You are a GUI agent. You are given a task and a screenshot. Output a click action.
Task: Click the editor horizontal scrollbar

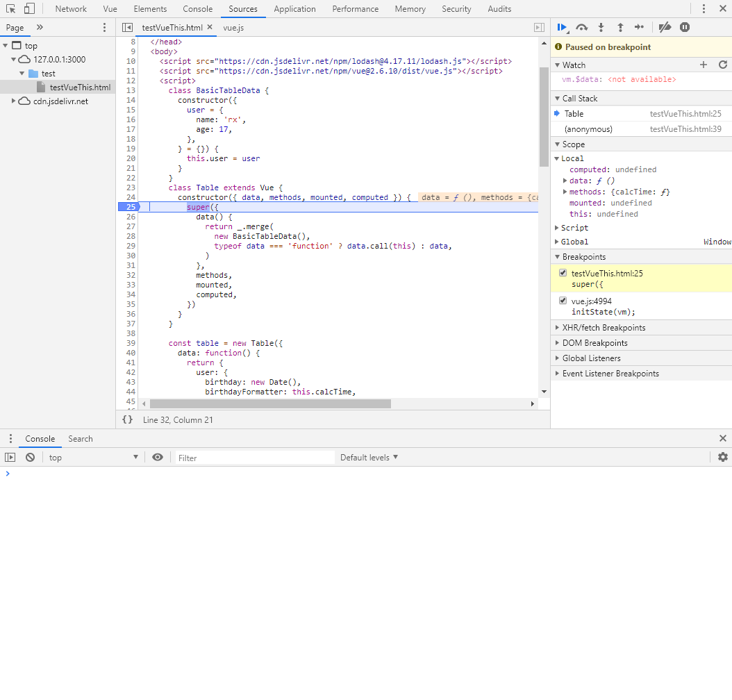coord(270,403)
